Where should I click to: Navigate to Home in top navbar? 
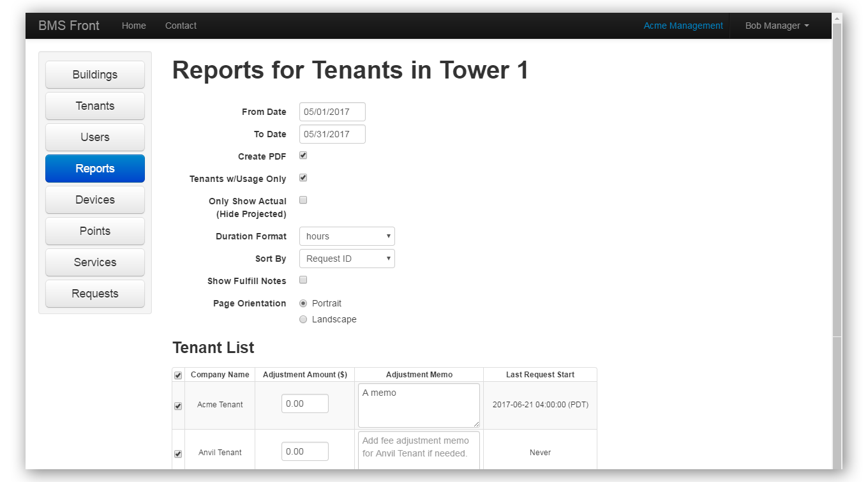pos(134,26)
